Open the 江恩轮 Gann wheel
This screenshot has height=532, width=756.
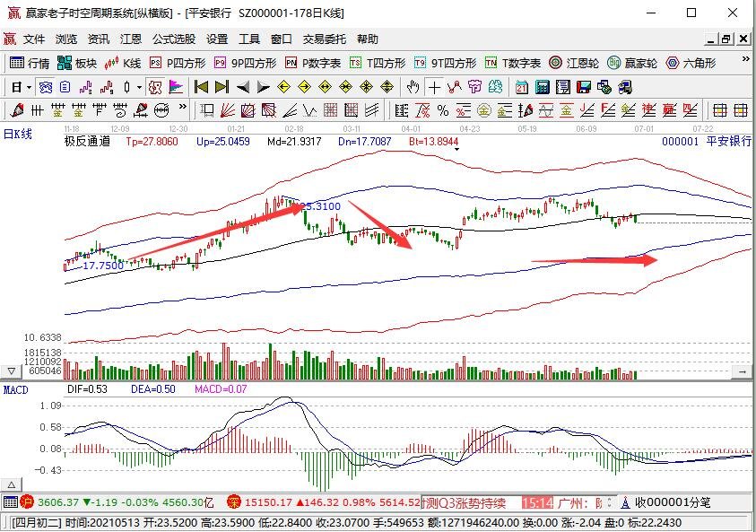574,63
